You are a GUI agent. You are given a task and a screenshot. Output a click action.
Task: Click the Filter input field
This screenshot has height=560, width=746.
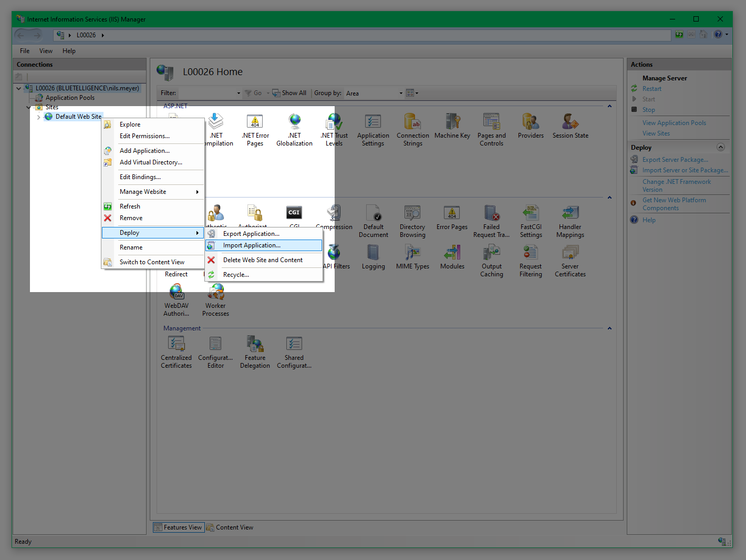[208, 94]
